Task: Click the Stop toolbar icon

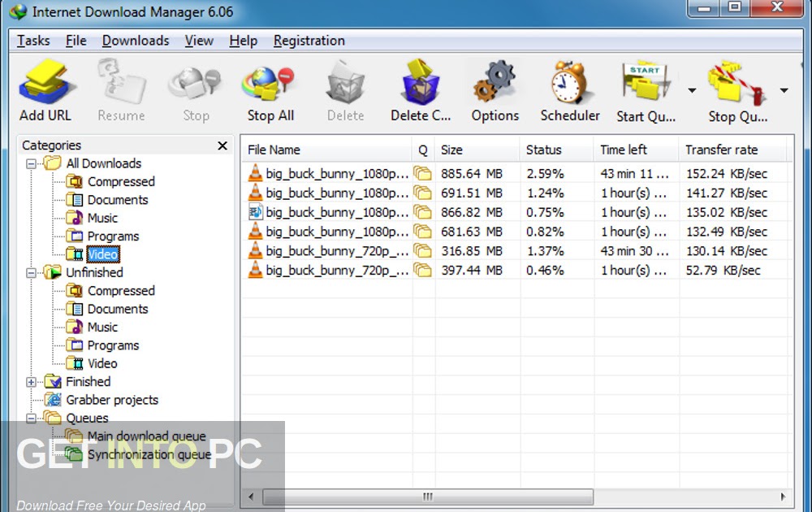Action: point(195,84)
